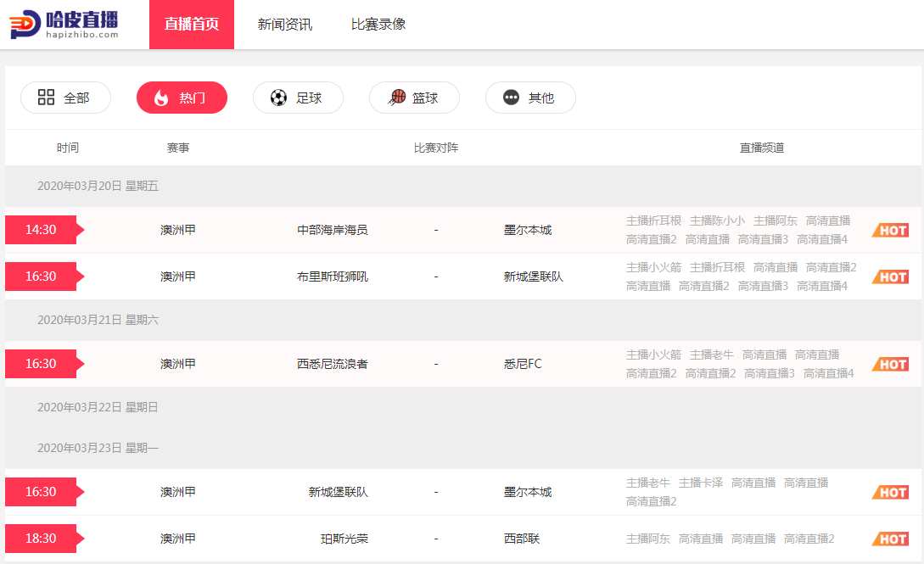
Task: Go to the 比赛录像 tab
Action: (378, 24)
